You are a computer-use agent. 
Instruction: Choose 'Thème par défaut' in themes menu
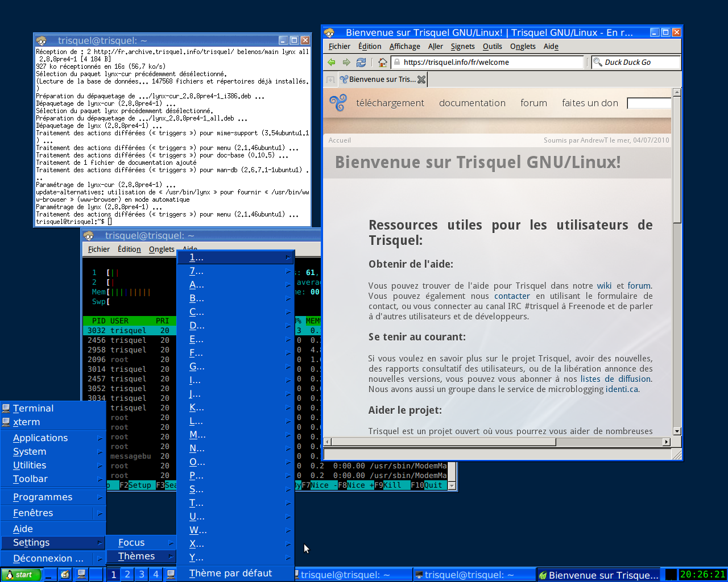235,573
